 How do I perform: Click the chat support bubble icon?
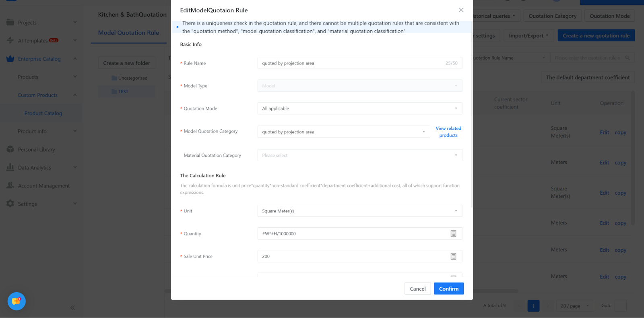[x=17, y=301]
